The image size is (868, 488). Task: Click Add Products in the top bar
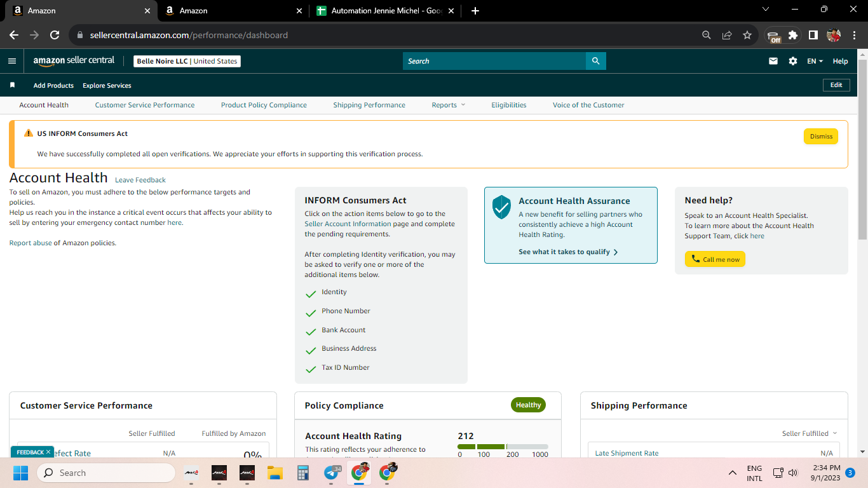53,85
